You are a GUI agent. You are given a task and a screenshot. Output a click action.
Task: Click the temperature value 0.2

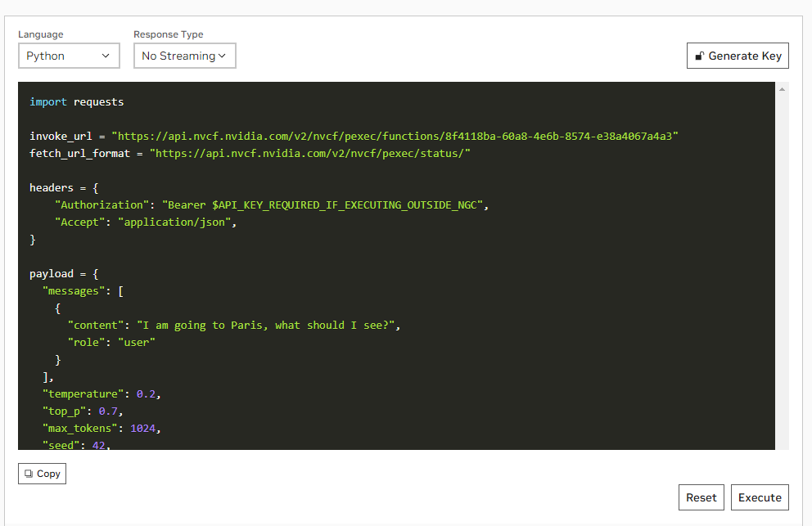pyautogui.click(x=146, y=393)
